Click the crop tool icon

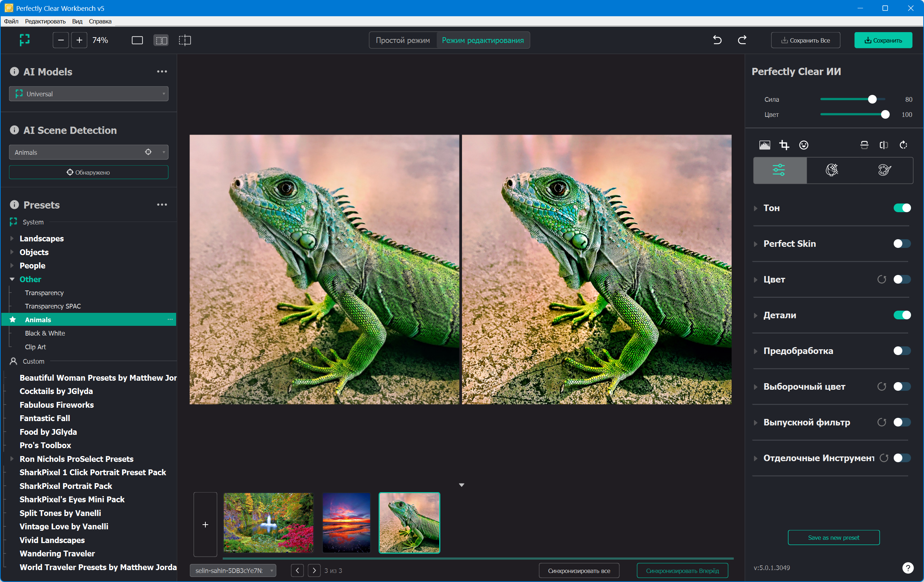[784, 145]
